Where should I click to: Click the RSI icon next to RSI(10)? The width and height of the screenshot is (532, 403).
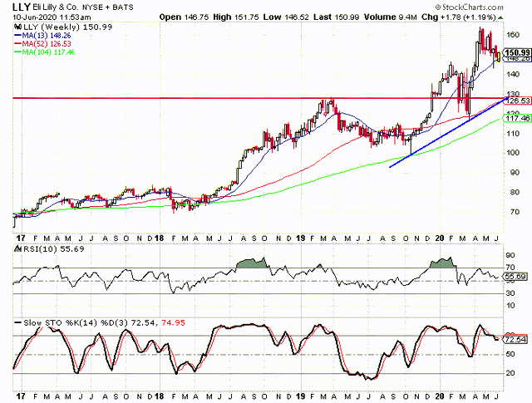pos(17,249)
